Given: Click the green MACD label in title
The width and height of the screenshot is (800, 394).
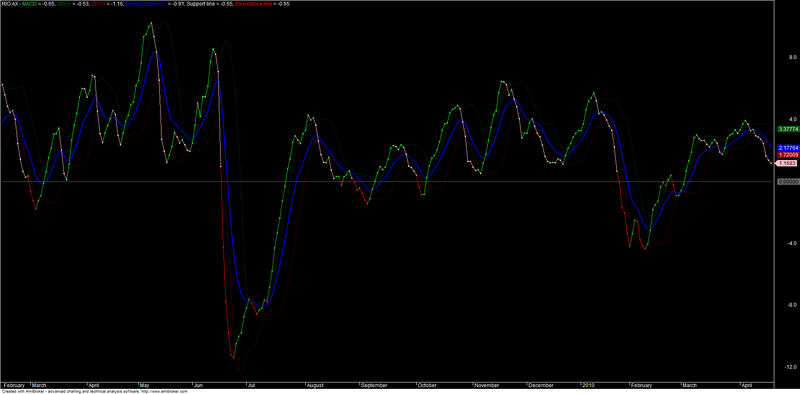Looking at the screenshot, I should tap(29, 3).
